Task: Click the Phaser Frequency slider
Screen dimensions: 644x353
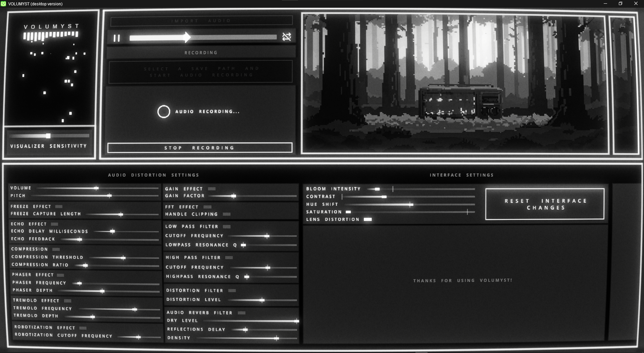Action: click(116, 284)
